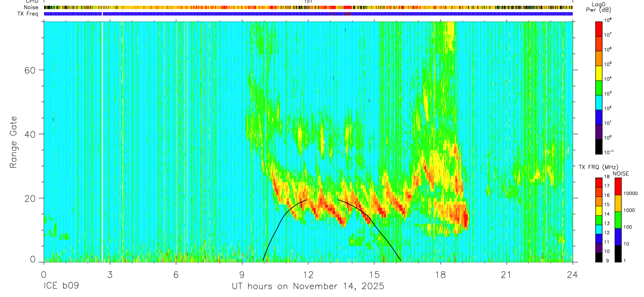Click x-axis tick label 3
644x297 pixels.
[110, 274]
